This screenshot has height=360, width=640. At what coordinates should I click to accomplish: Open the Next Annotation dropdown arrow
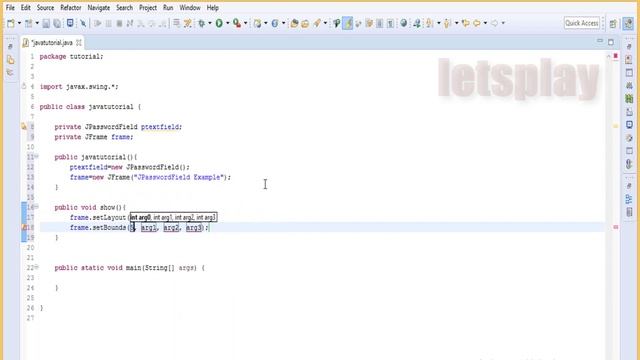click(x=439, y=23)
